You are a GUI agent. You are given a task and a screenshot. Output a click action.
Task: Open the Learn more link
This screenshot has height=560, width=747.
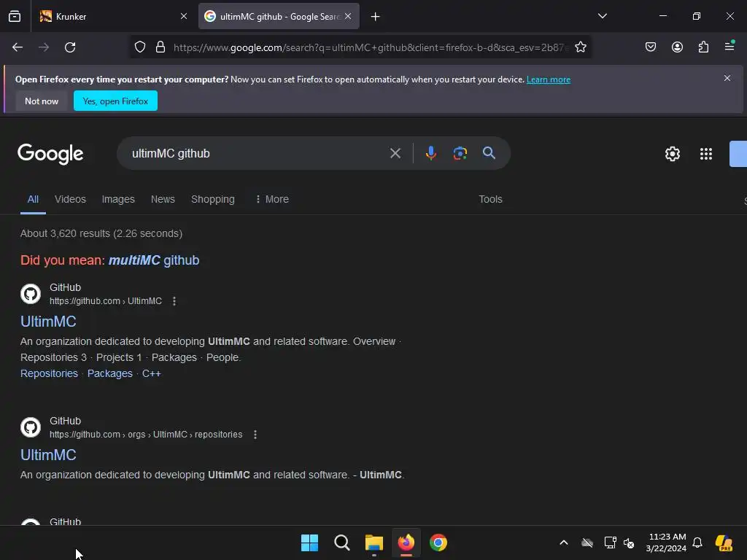(x=549, y=79)
